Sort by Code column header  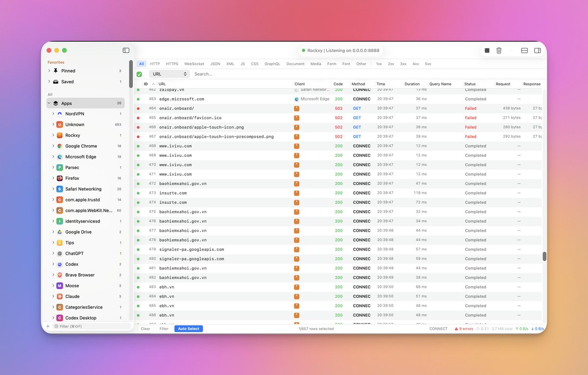(338, 84)
